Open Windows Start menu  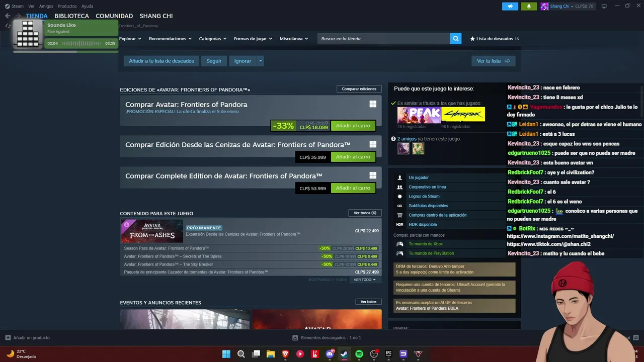[x=226, y=354]
